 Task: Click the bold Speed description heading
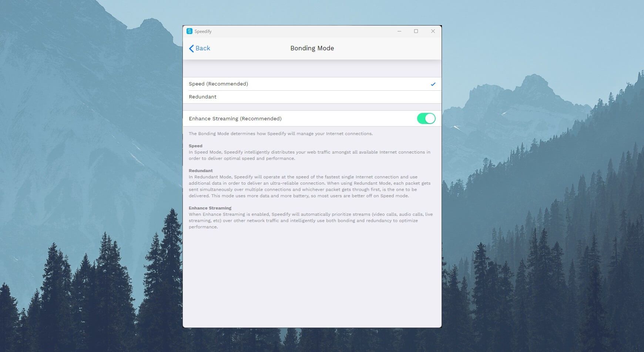[195, 146]
